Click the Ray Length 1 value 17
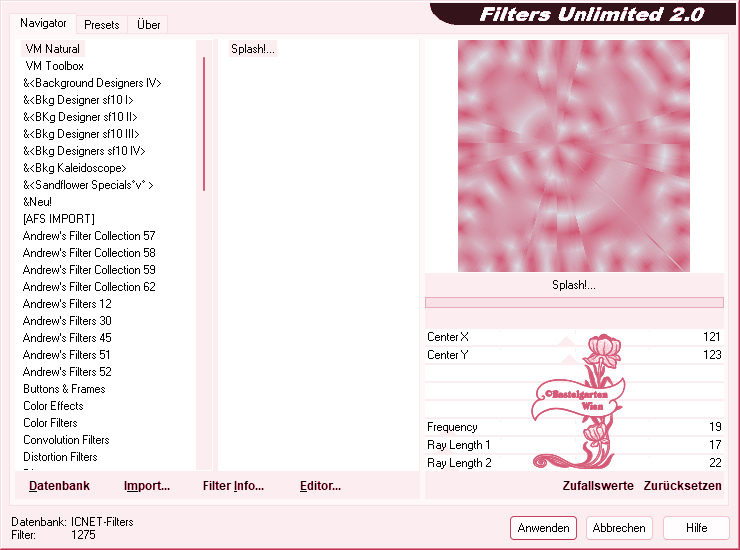Screen dimensions: 740x550 coord(715,445)
